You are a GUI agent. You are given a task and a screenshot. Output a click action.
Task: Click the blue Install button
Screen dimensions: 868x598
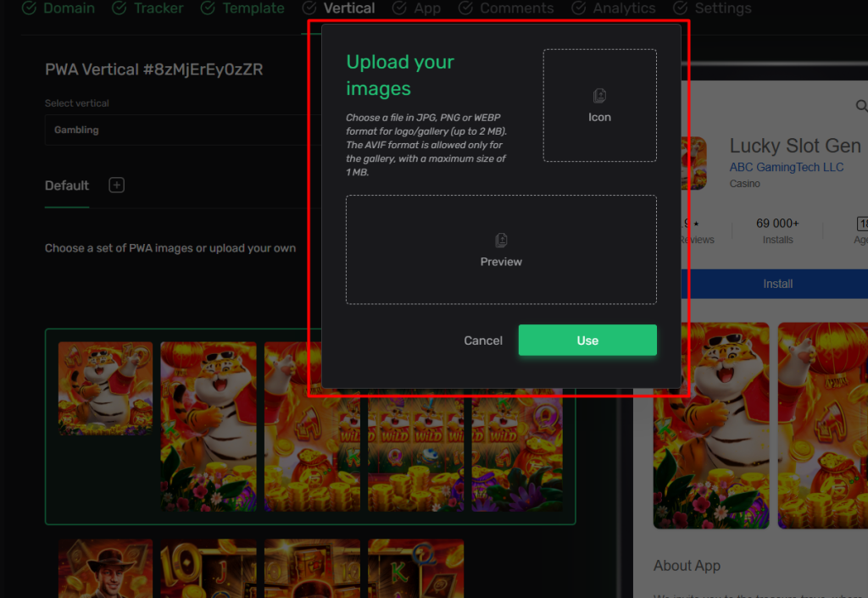coord(777,284)
